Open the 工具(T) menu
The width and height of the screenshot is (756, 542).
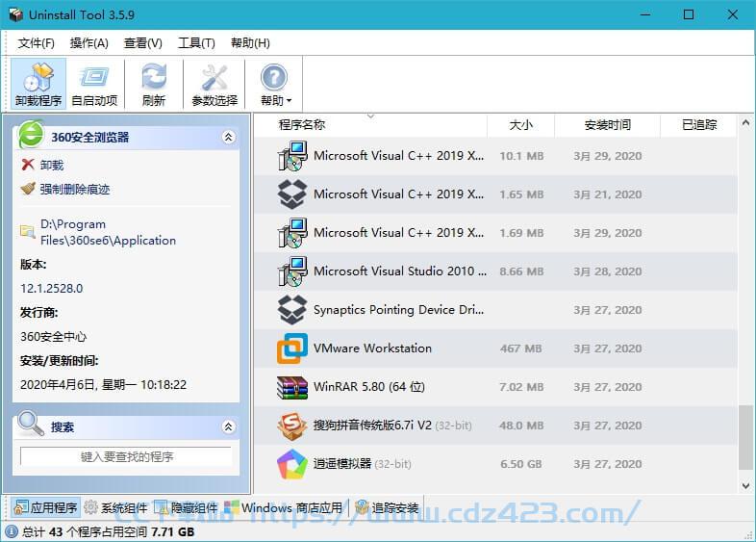pyautogui.click(x=196, y=43)
